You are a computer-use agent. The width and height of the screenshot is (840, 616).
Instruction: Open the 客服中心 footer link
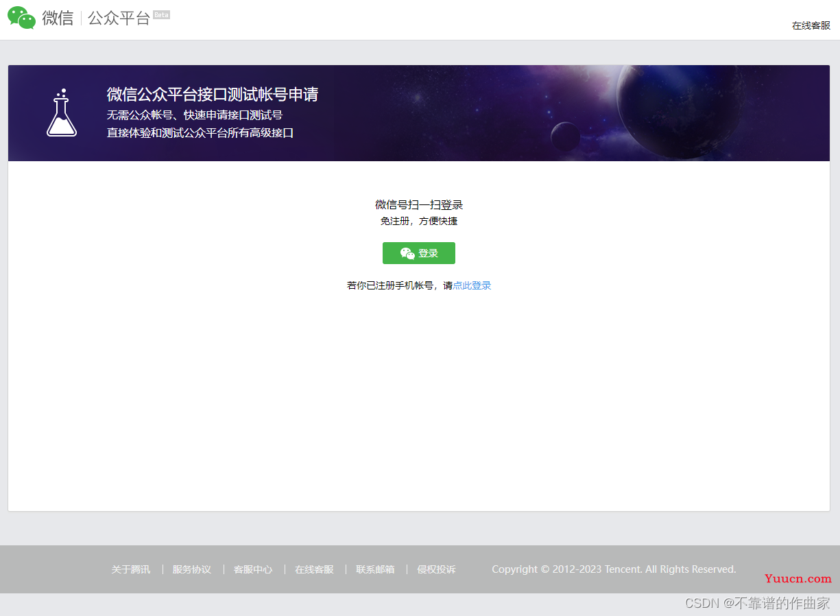[253, 569]
